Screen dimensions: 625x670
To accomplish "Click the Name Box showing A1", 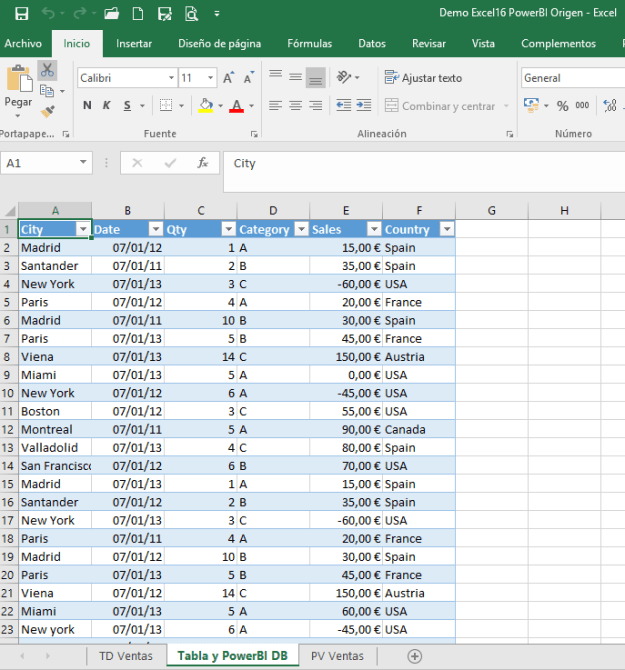I will (40, 163).
